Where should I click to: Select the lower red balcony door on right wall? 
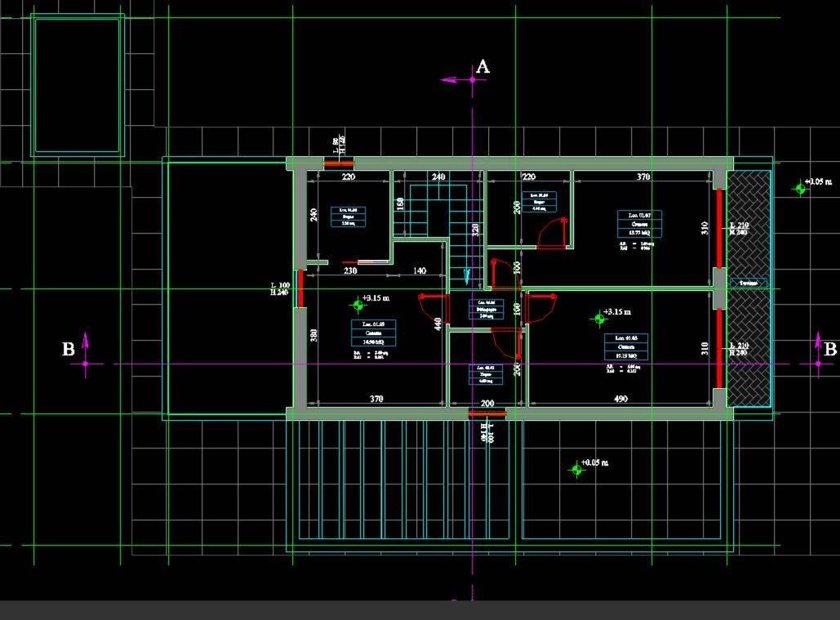pos(719,349)
